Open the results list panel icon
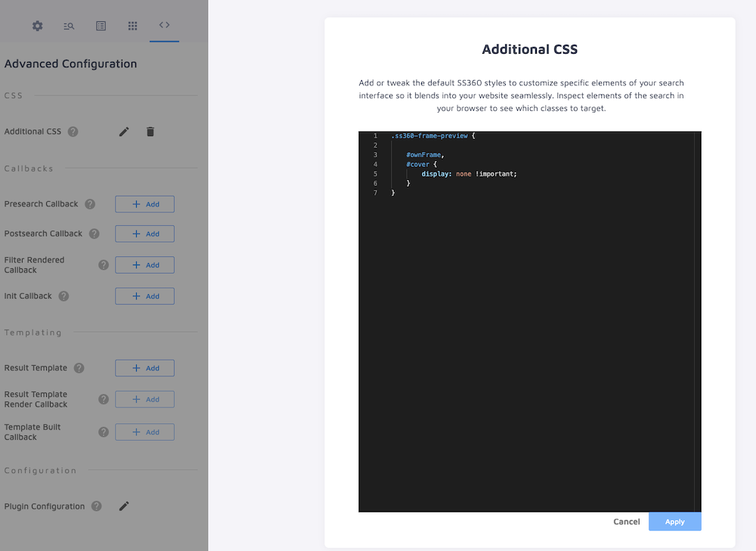This screenshot has width=756, height=551. pos(101,25)
